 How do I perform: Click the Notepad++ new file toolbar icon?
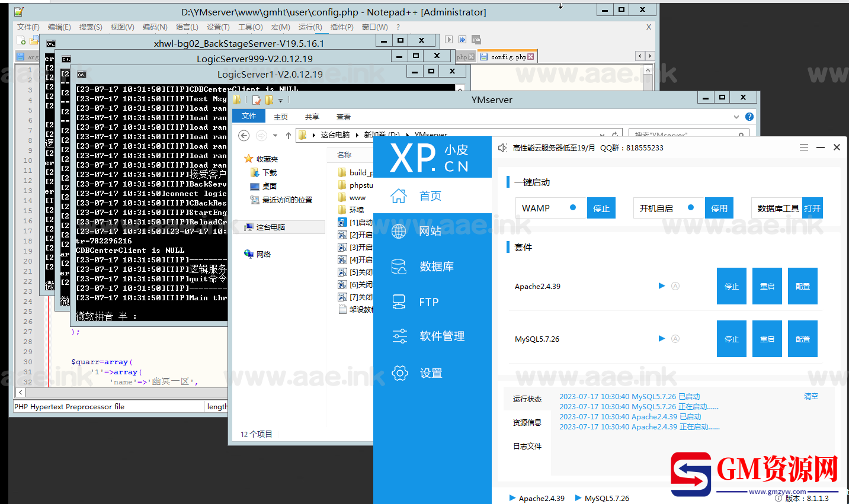[x=21, y=40]
